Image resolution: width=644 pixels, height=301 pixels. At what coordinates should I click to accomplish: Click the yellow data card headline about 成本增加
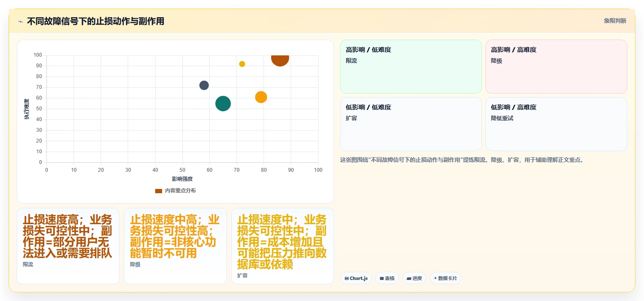coord(282,242)
